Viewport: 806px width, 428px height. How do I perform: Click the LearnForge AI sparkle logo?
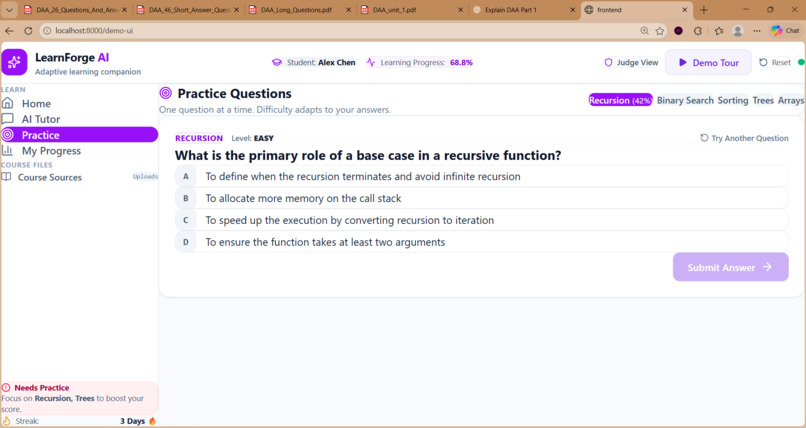coord(14,62)
